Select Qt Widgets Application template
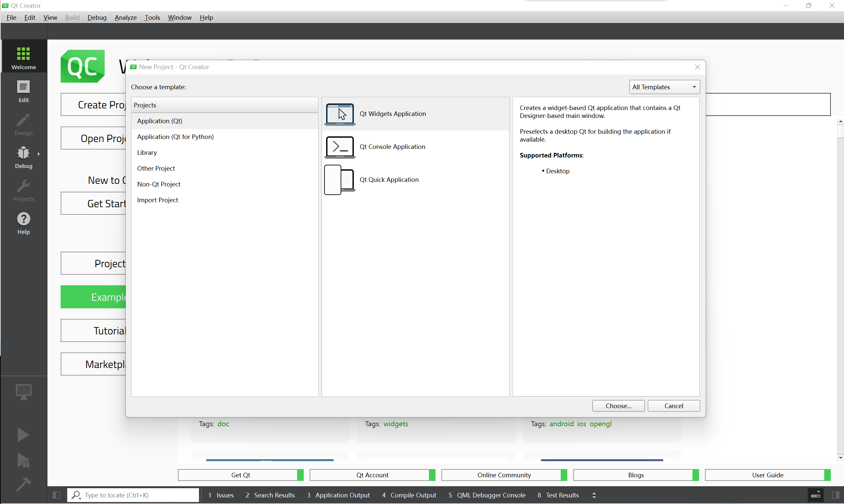844x504 pixels. (415, 114)
